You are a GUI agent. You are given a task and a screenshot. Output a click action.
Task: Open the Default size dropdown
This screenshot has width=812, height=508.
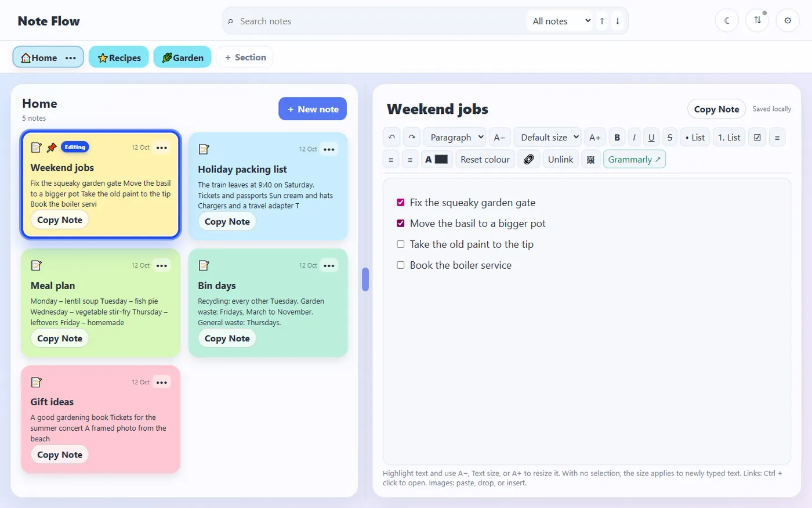tap(548, 137)
